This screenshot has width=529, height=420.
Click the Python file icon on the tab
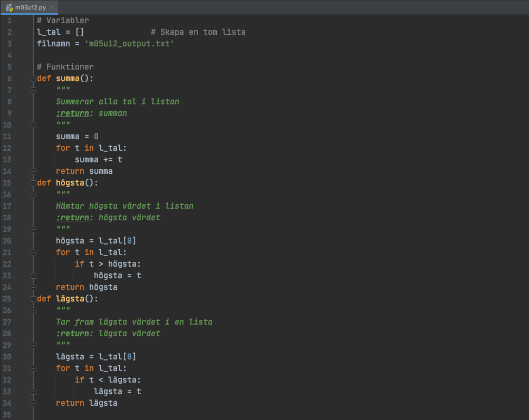9,7
